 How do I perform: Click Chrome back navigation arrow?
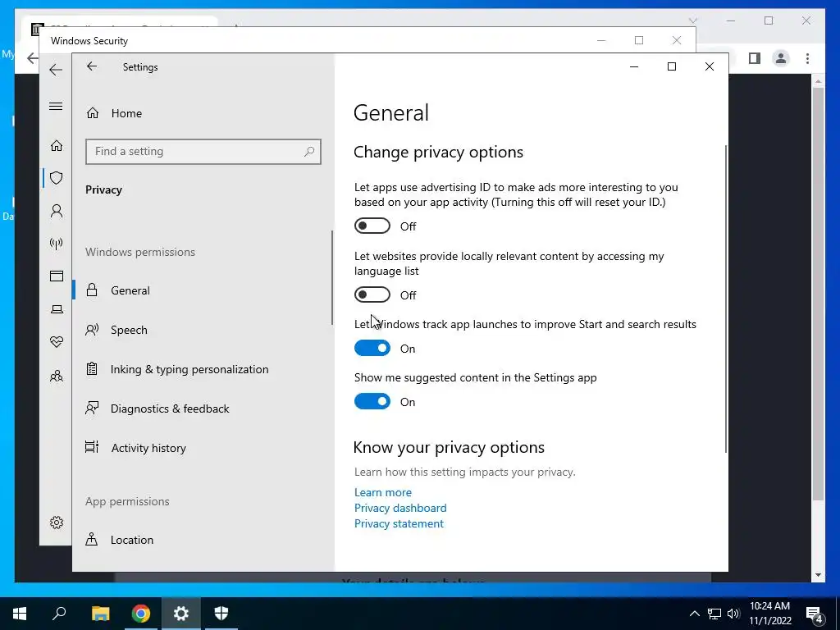(x=32, y=58)
